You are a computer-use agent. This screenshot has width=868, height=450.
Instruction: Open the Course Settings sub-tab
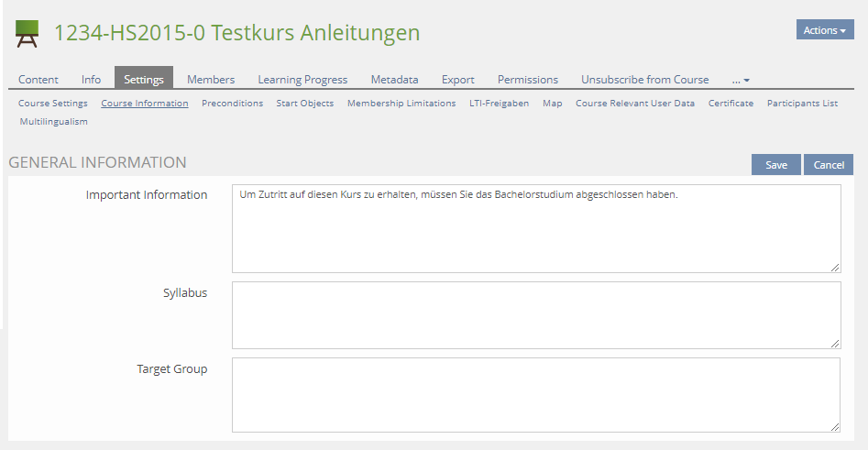pyautogui.click(x=53, y=104)
